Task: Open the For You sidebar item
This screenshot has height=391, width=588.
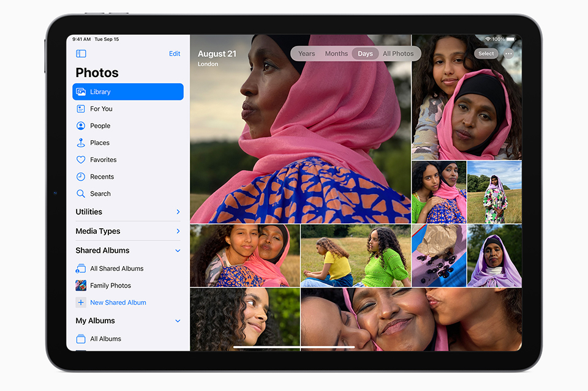Action: click(x=128, y=109)
